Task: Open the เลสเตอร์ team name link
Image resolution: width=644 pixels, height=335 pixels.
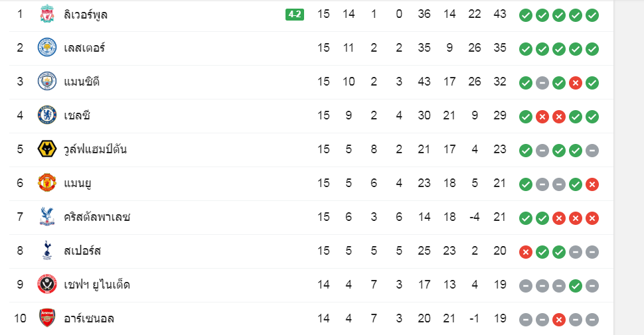Action: 84,48
